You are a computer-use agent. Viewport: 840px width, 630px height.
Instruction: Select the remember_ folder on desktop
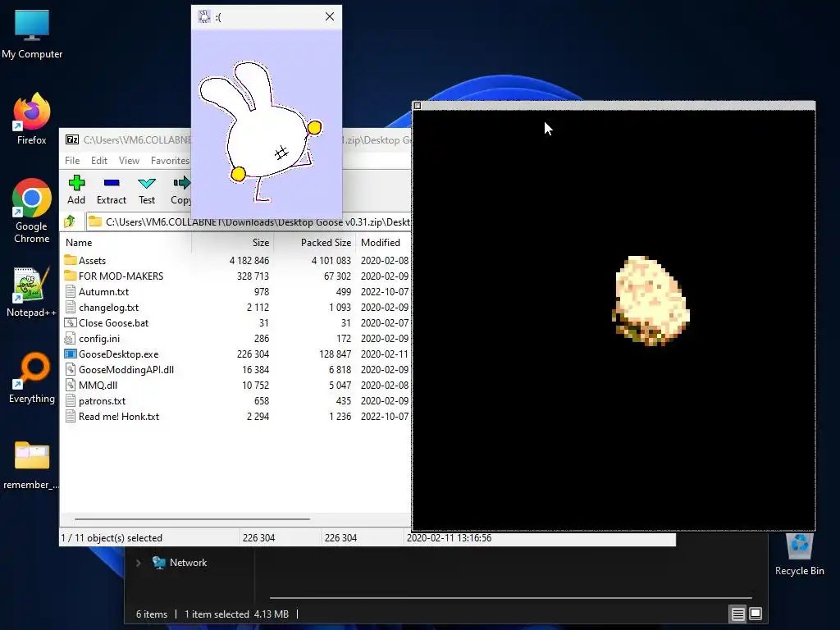pyautogui.click(x=32, y=465)
